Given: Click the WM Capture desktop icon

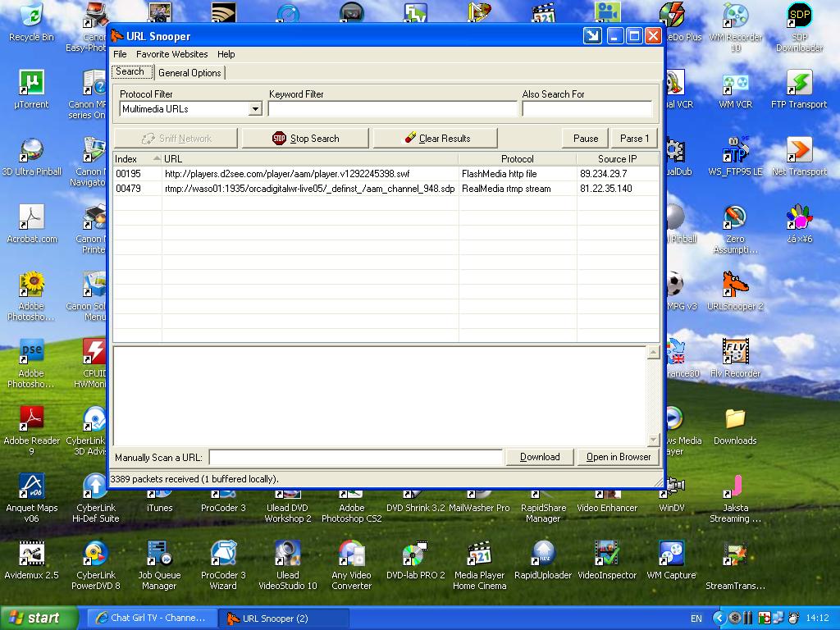Looking at the screenshot, I should tap(671, 560).
